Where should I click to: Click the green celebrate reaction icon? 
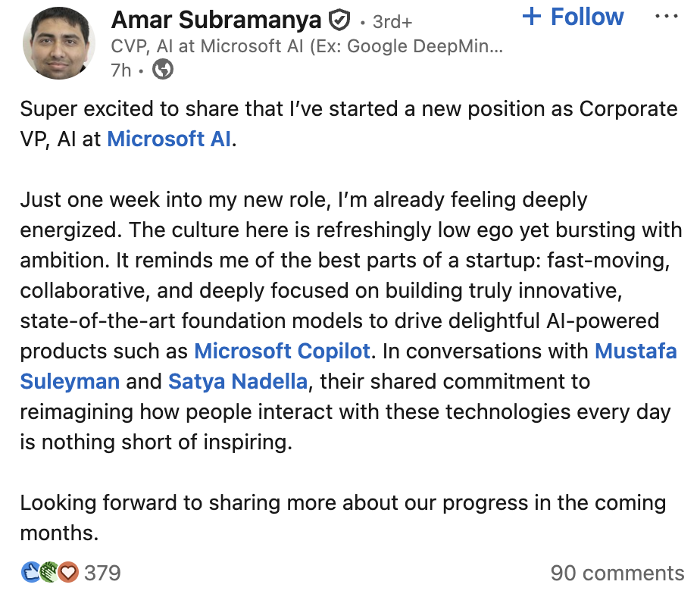point(49,572)
